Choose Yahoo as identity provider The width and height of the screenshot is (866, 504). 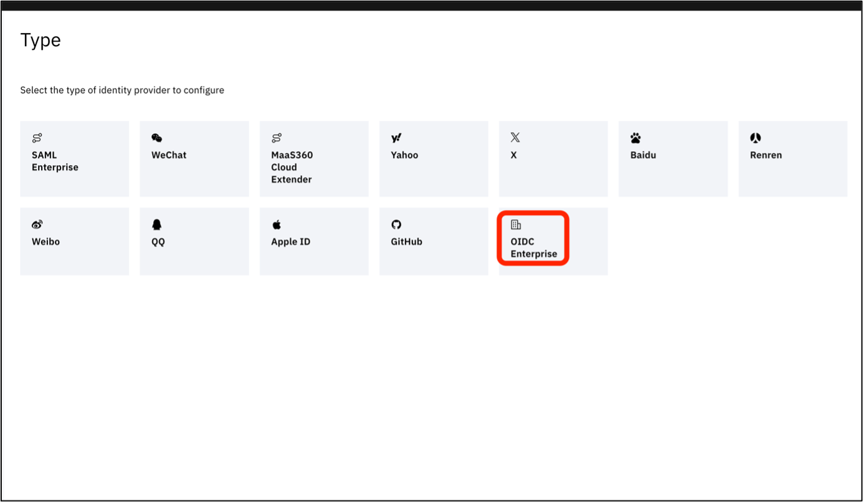(433, 158)
